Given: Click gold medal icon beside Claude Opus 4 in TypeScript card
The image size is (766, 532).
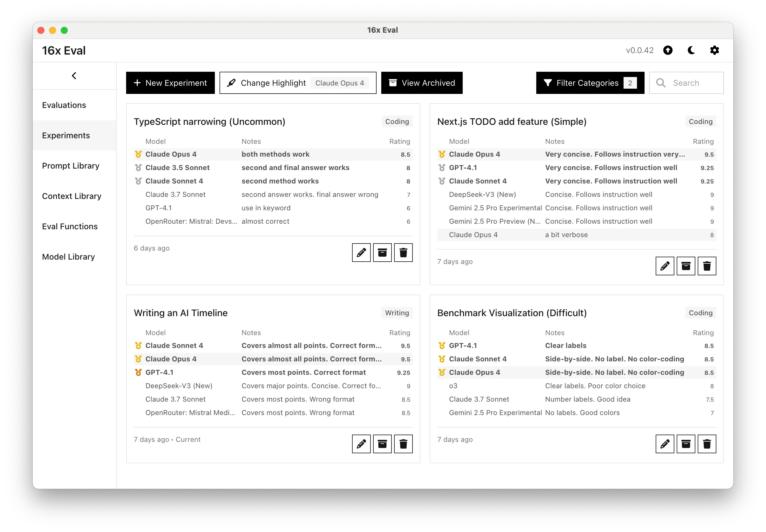Looking at the screenshot, I should click(138, 154).
